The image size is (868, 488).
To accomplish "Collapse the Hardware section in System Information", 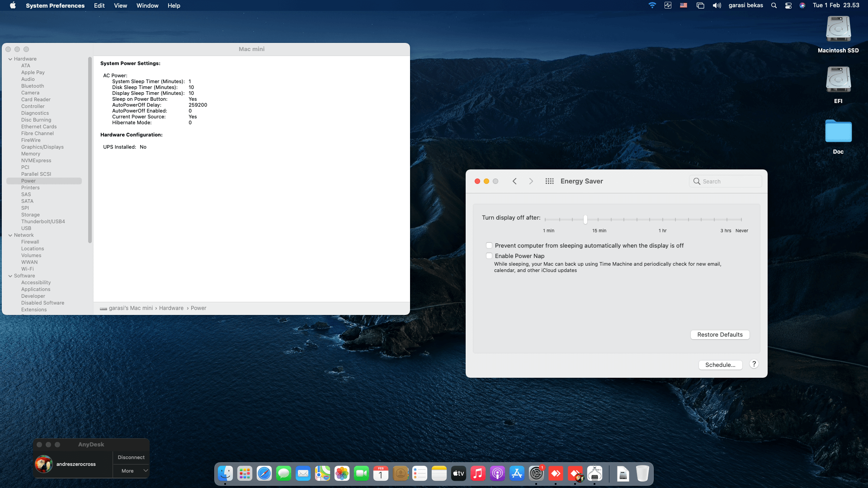I will tap(9, 59).
